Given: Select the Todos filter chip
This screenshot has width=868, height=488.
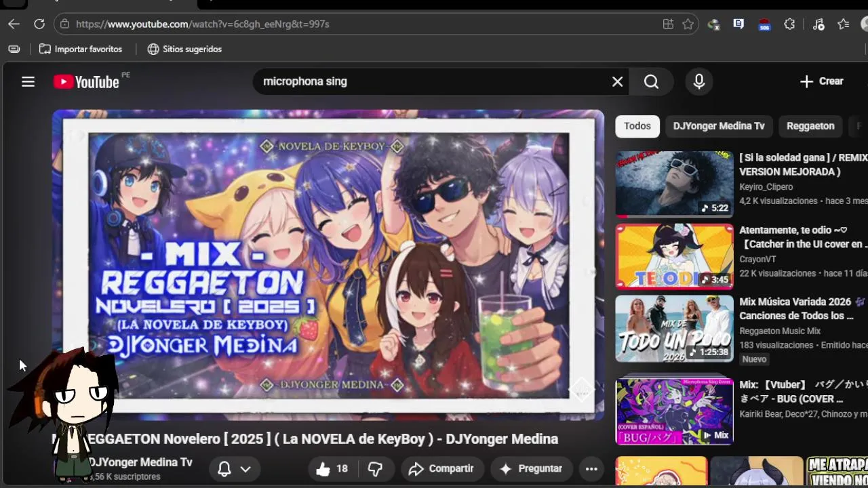Looking at the screenshot, I should click(x=637, y=126).
